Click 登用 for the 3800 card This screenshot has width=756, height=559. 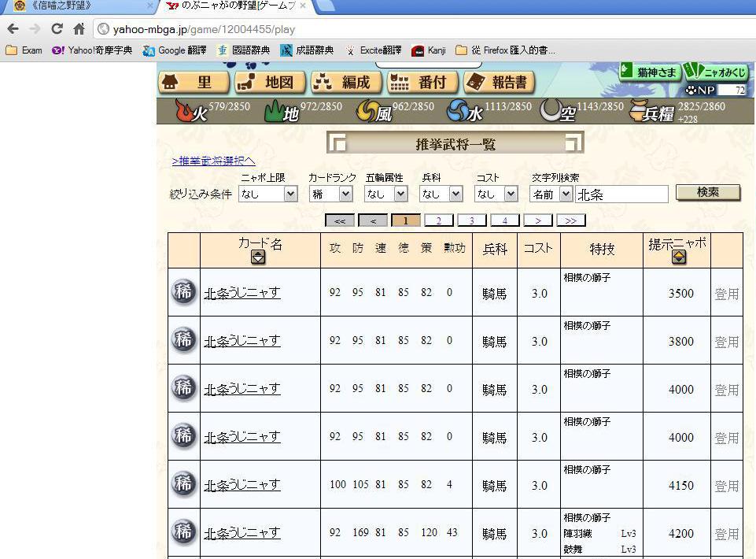727,342
